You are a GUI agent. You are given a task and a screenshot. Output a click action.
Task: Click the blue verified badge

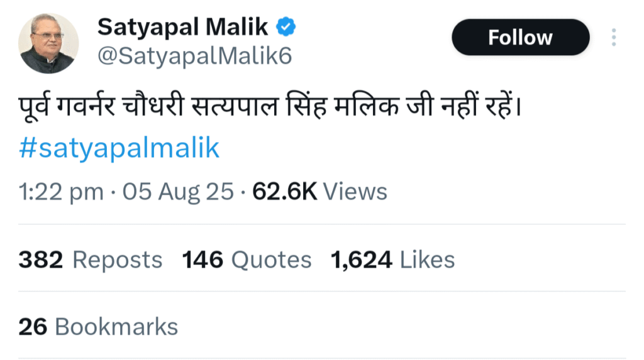pyautogui.click(x=287, y=27)
